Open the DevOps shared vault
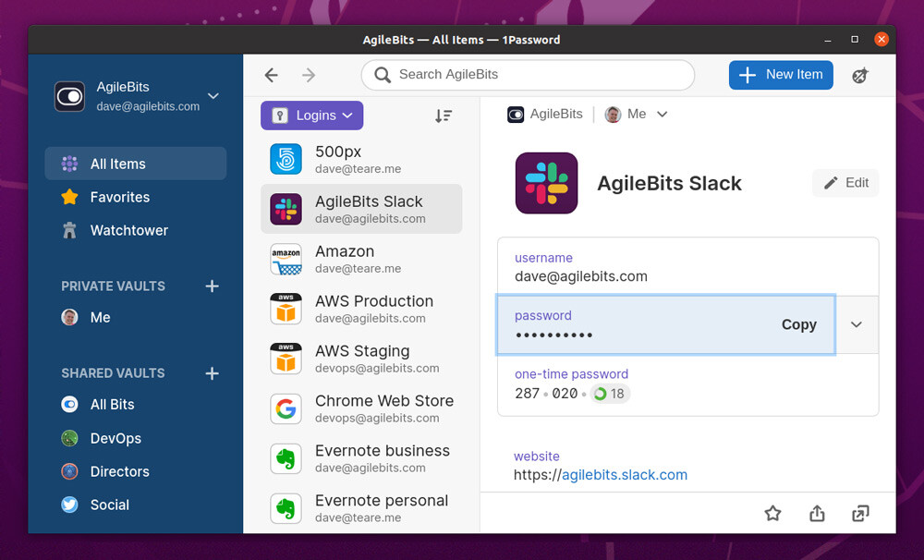The image size is (924, 560). click(x=136, y=439)
